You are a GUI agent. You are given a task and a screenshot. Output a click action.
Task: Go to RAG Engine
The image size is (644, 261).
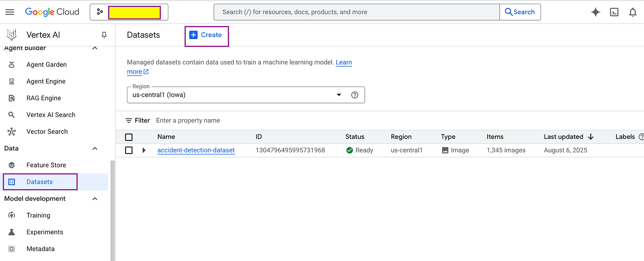(x=44, y=98)
